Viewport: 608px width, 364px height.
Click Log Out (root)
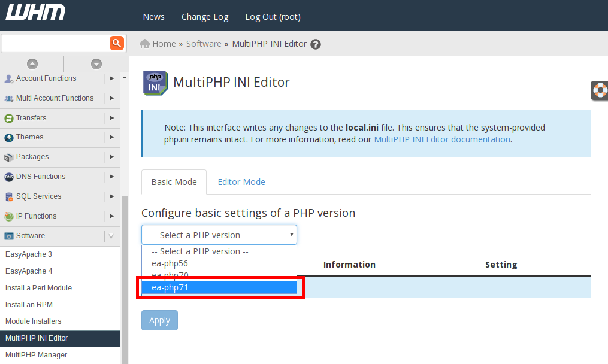coord(273,17)
